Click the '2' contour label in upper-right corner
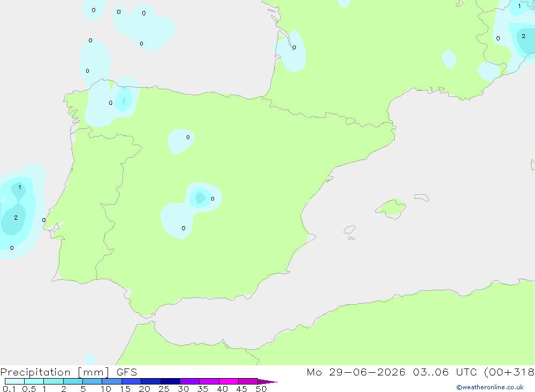The image size is (535, 392). pos(523,36)
